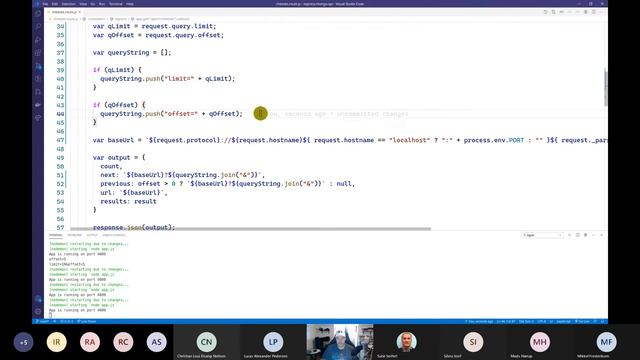The image size is (640, 360).
Task: Close the terminal panel
Action: 602,235
